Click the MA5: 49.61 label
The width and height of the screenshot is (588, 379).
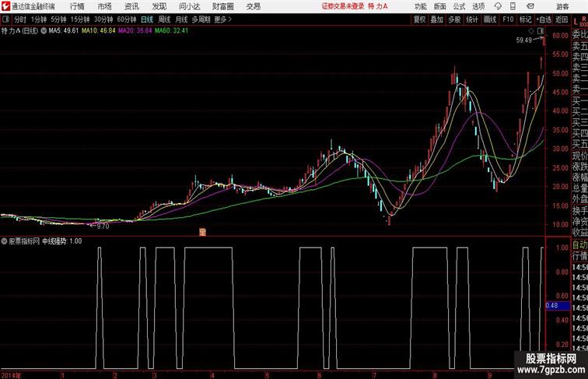(63, 31)
